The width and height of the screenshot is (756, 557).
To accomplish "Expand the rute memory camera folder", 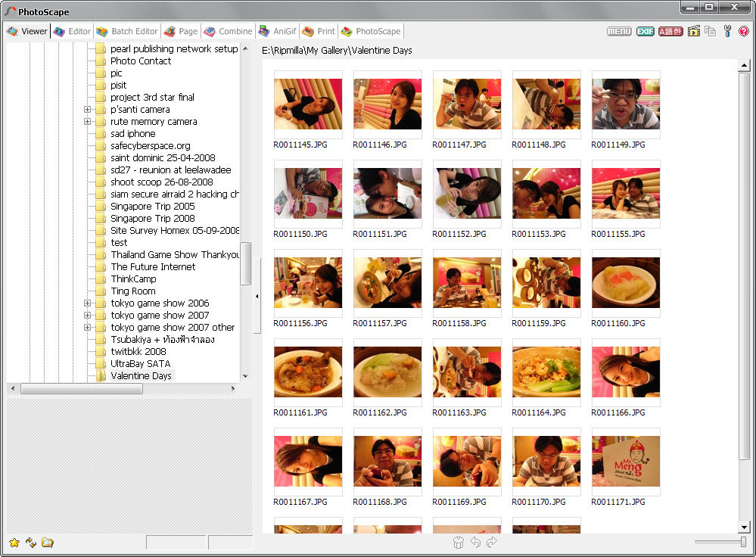I will [x=87, y=122].
